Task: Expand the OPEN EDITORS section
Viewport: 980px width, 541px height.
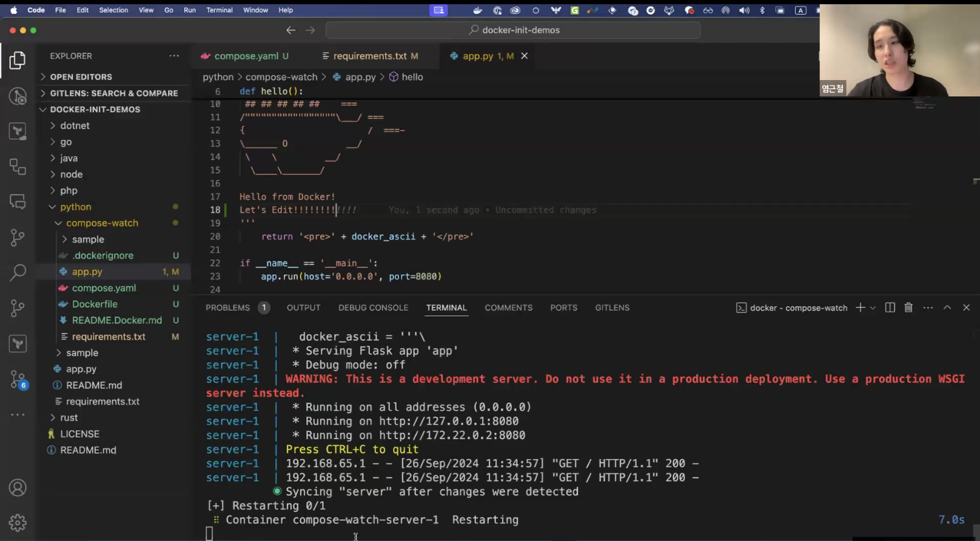Action: [x=81, y=77]
